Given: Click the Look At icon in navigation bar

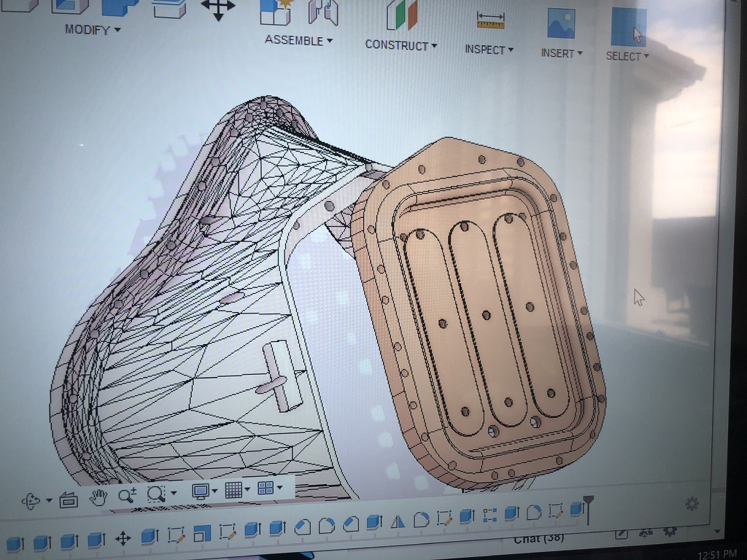Looking at the screenshot, I should pyautogui.click(x=69, y=499).
